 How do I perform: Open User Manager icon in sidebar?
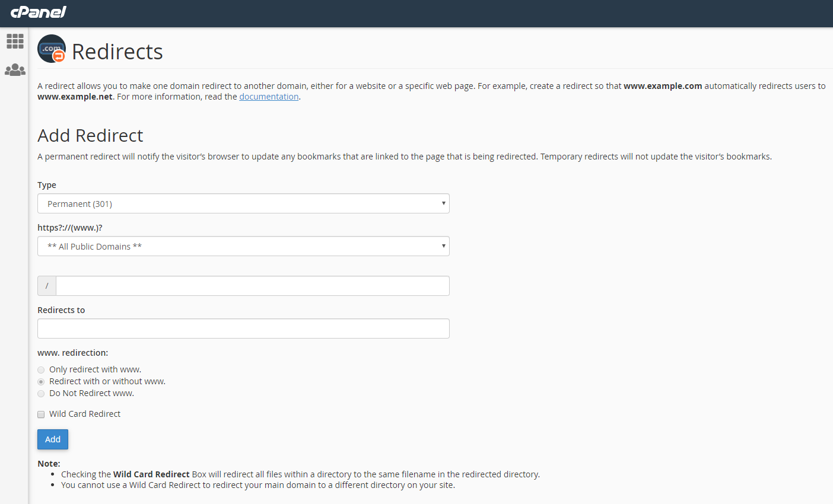click(x=15, y=70)
